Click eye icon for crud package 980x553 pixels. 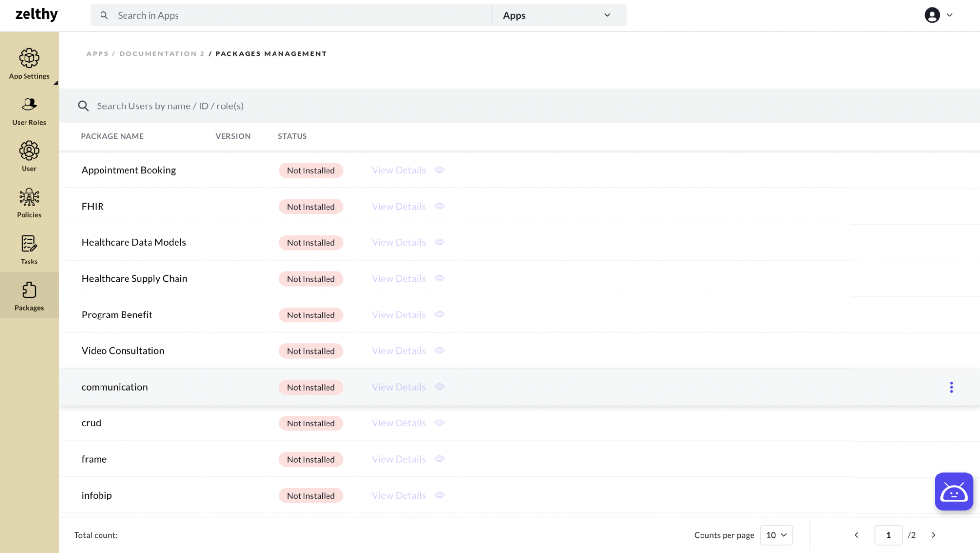coord(440,422)
